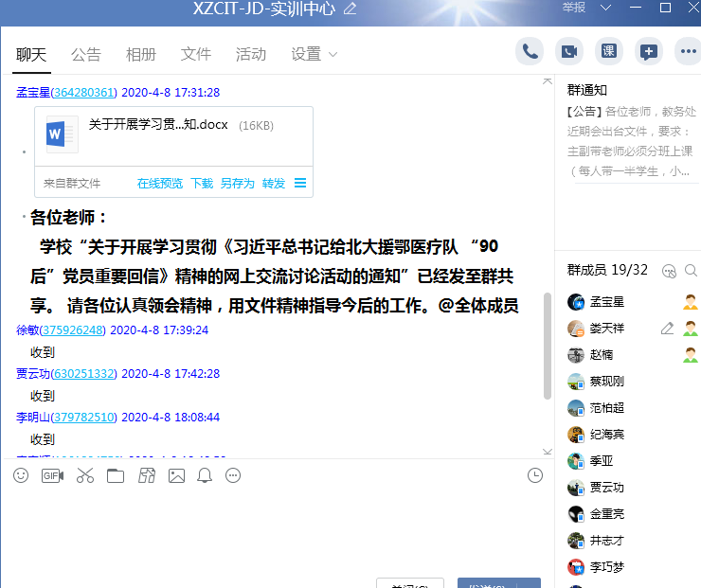Switch to the 公告 tab
Screen dimensions: 701x588
(86, 54)
